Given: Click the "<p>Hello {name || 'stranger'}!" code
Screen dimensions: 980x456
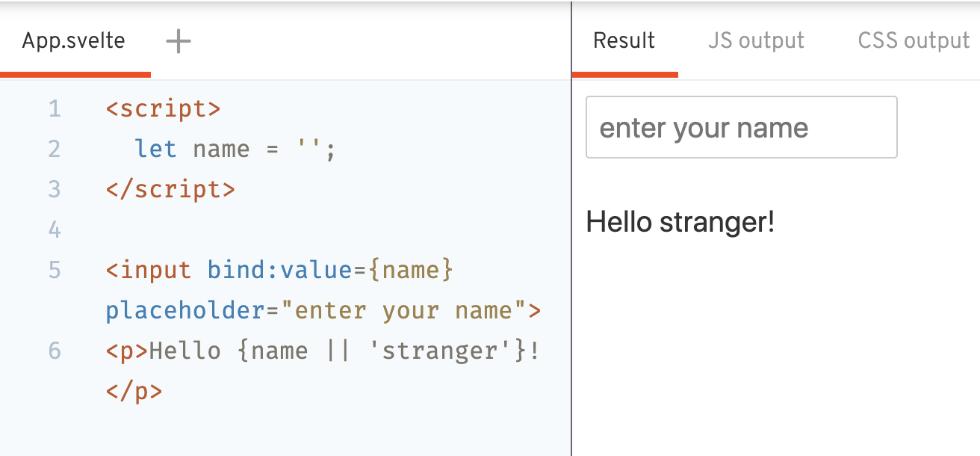Looking at the screenshot, I should (323, 351).
